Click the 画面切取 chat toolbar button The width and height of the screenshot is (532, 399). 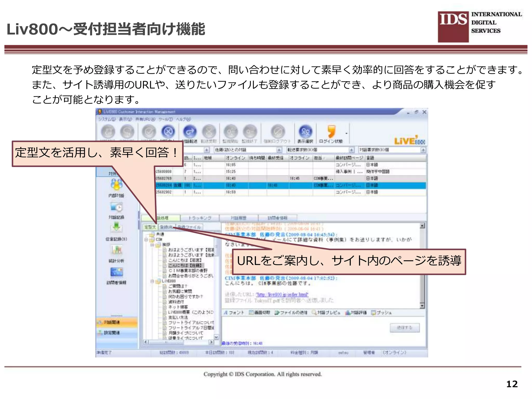click(x=260, y=312)
